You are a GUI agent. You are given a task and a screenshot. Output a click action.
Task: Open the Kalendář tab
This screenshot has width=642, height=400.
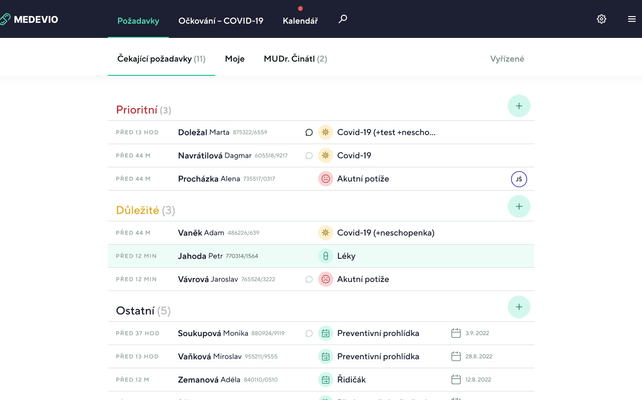[301, 20]
